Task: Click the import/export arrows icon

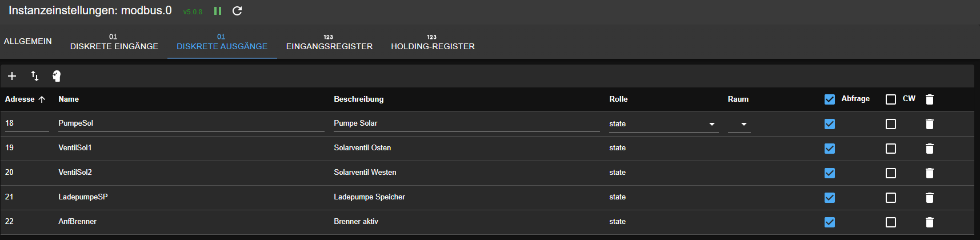Action: 35,76
